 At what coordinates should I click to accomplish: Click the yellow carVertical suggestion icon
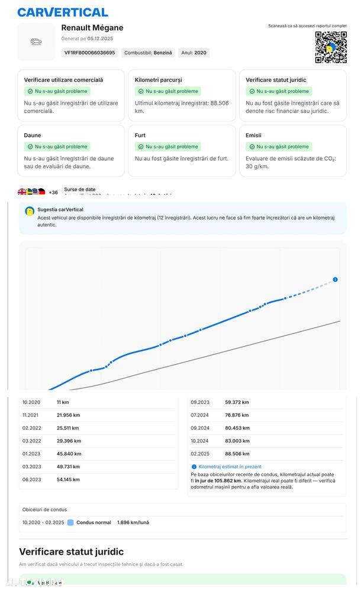[29, 210]
